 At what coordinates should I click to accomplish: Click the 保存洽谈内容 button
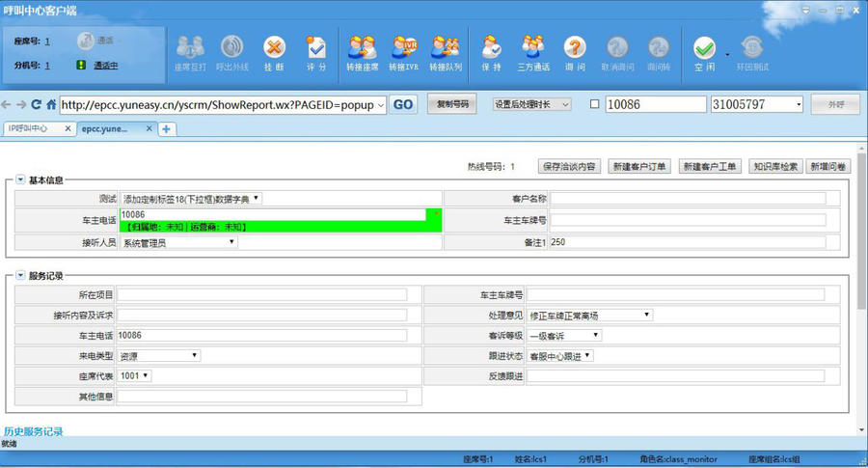tap(569, 167)
